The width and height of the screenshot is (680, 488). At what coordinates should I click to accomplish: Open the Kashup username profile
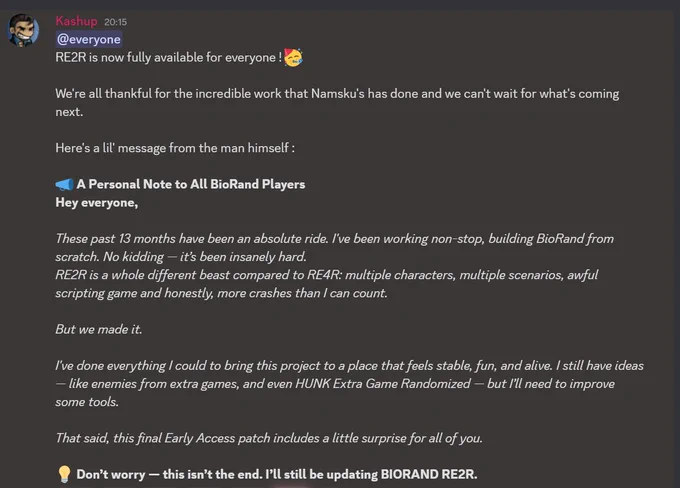[x=76, y=21]
